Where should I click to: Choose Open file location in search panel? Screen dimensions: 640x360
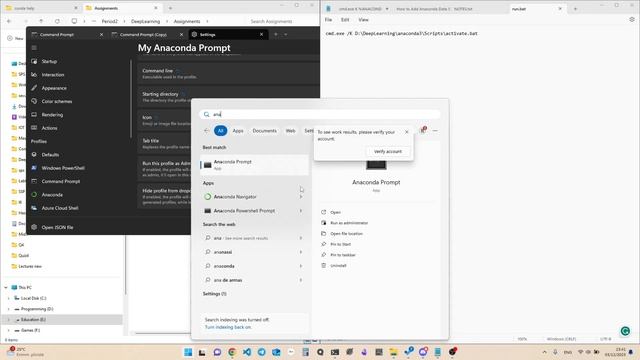pos(346,233)
